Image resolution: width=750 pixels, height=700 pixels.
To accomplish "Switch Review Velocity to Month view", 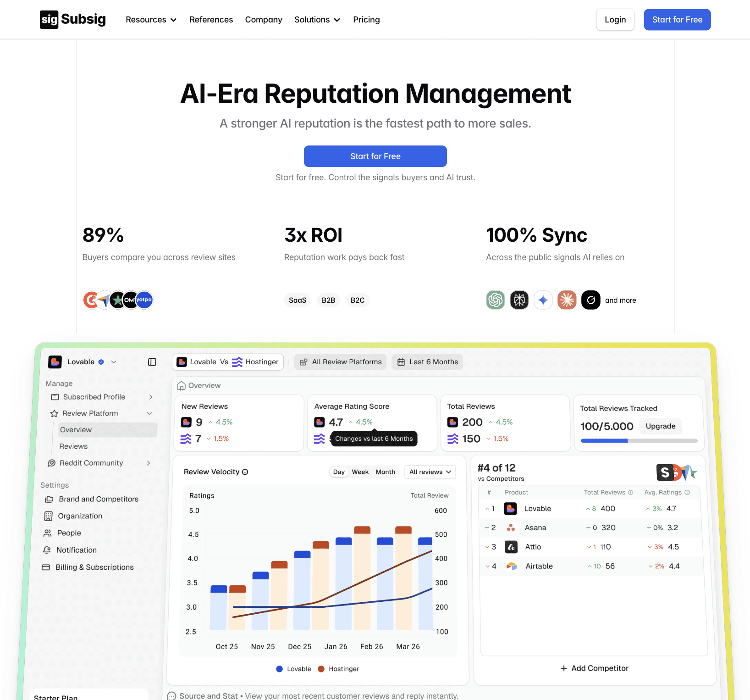I will pos(386,472).
